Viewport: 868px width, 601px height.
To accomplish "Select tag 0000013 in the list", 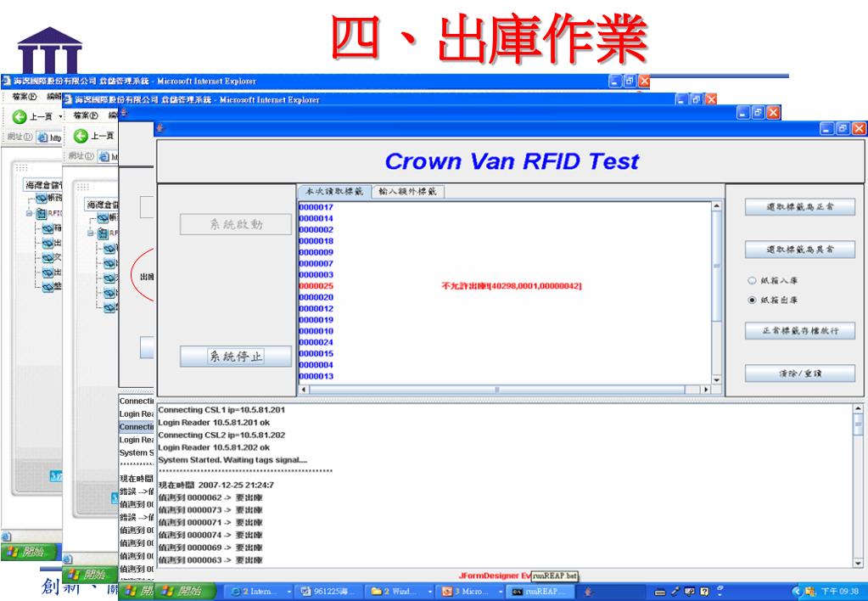I will tap(316, 376).
